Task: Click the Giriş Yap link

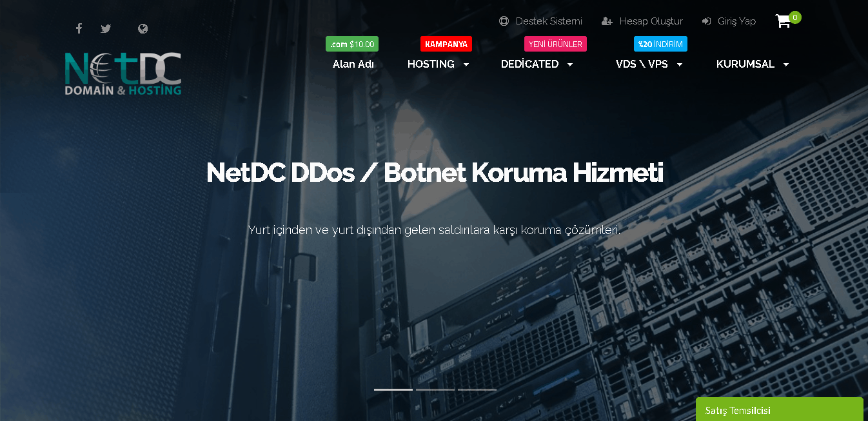Action: click(736, 21)
